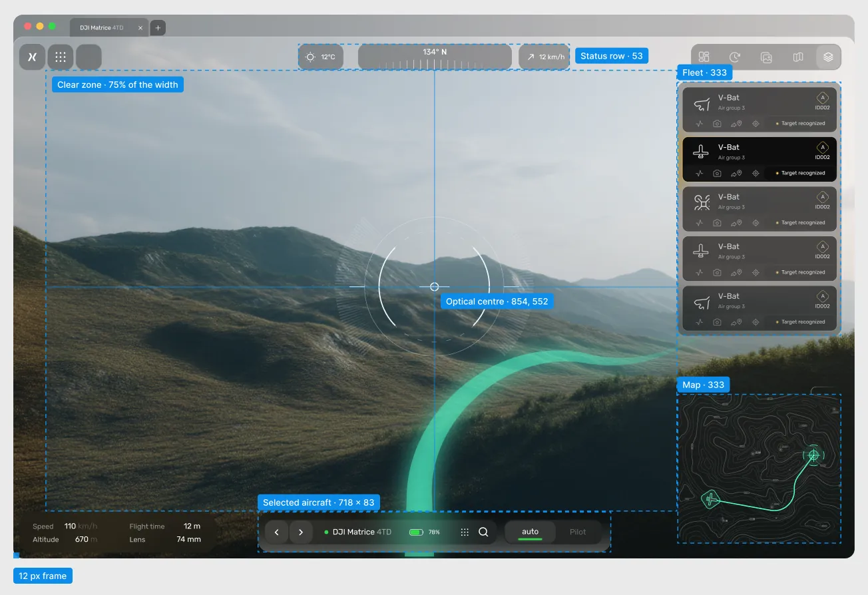Go to previous aircraft with left chevron
Screen dimensions: 868x595
point(276,532)
